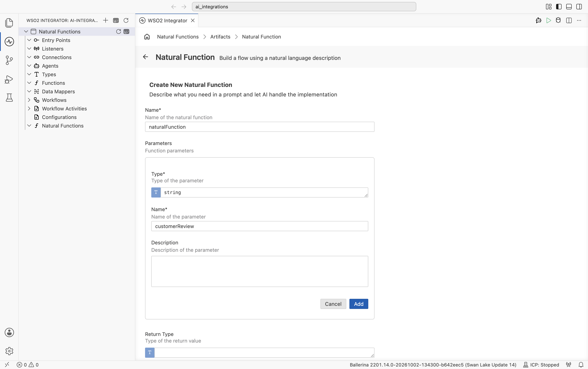
Task: Collapse the Natural Functions project root
Action: click(26, 31)
